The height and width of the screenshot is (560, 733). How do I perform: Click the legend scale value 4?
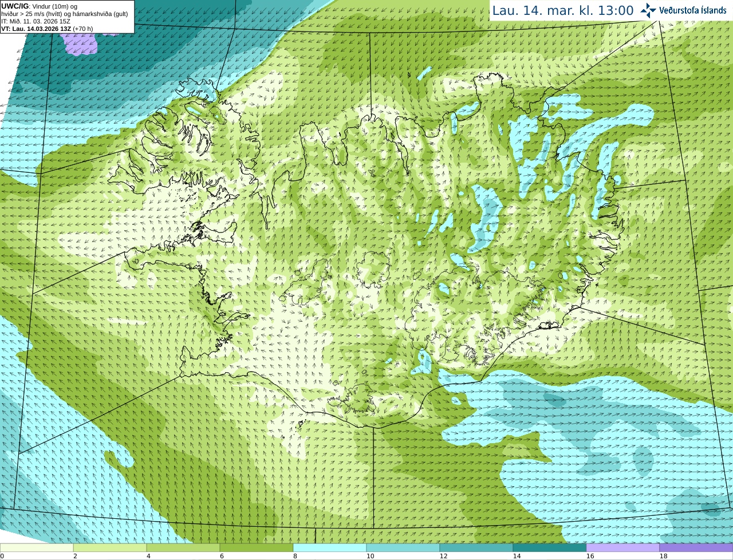(x=148, y=556)
